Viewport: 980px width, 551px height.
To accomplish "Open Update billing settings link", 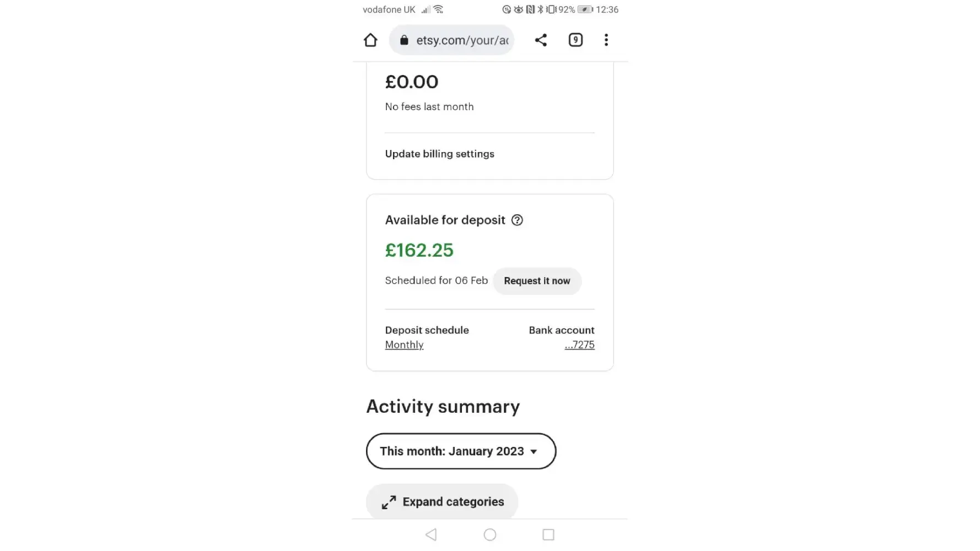I will coord(439,154).
